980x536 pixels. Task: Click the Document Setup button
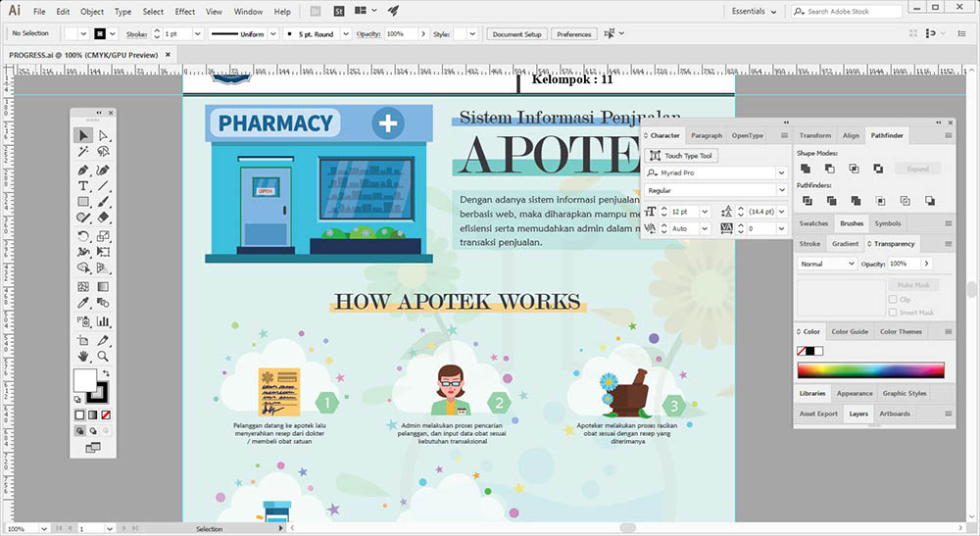pos(516,34)
